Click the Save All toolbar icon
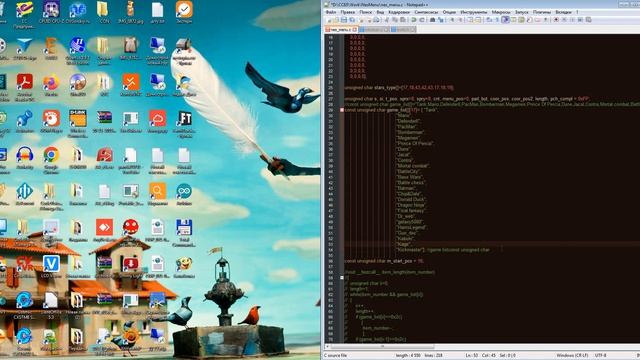Viewport: 640px width, 360px height. (x=352, y=20)
